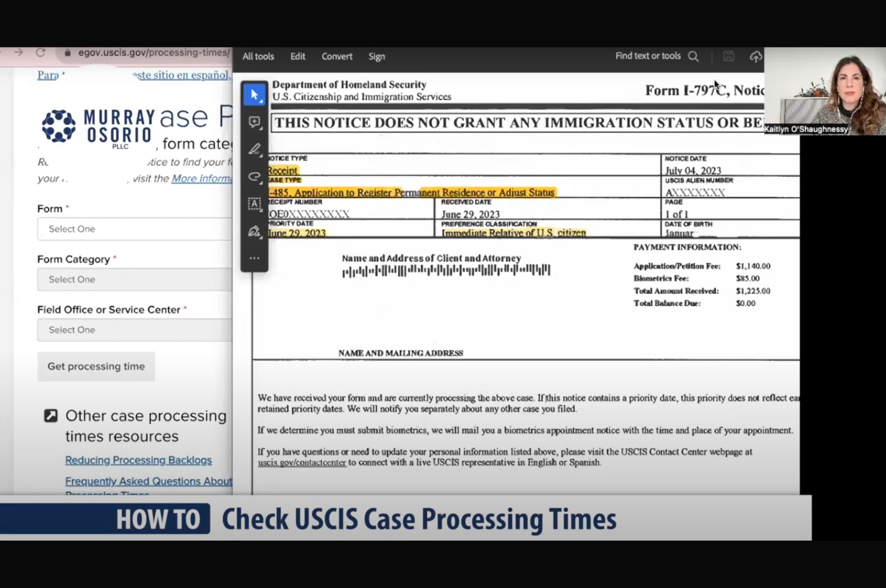Choose the freehand draw loop tool

tap(254, 176)
